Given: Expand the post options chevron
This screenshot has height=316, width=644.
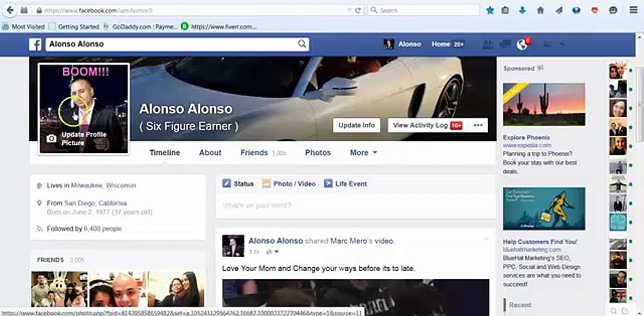Looking at the screenshot, I should click(x=486, y=239).
